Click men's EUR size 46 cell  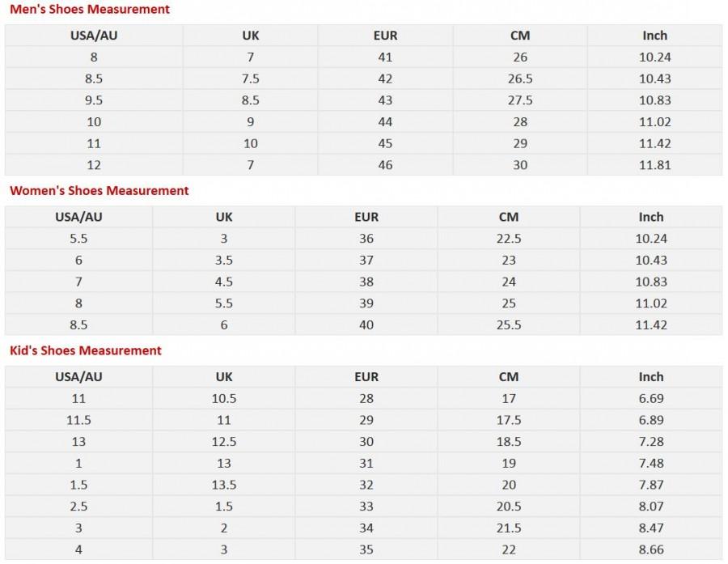[385, 165]
